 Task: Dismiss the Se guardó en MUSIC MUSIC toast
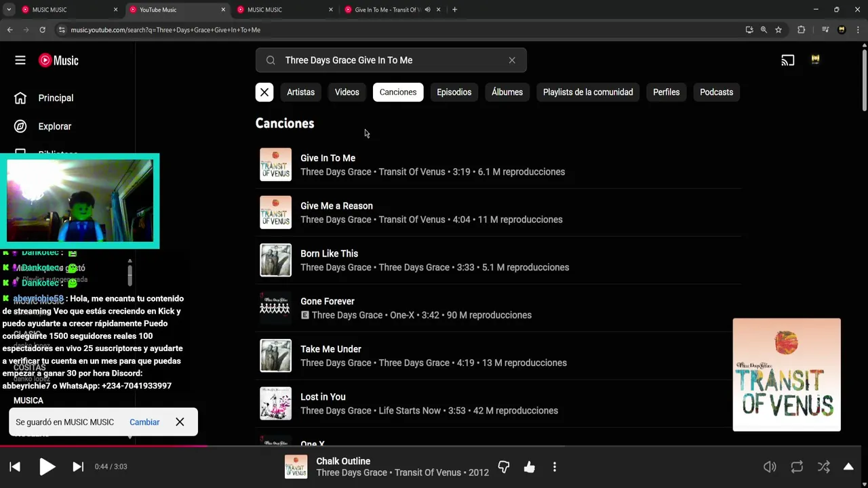pos(180,422)
